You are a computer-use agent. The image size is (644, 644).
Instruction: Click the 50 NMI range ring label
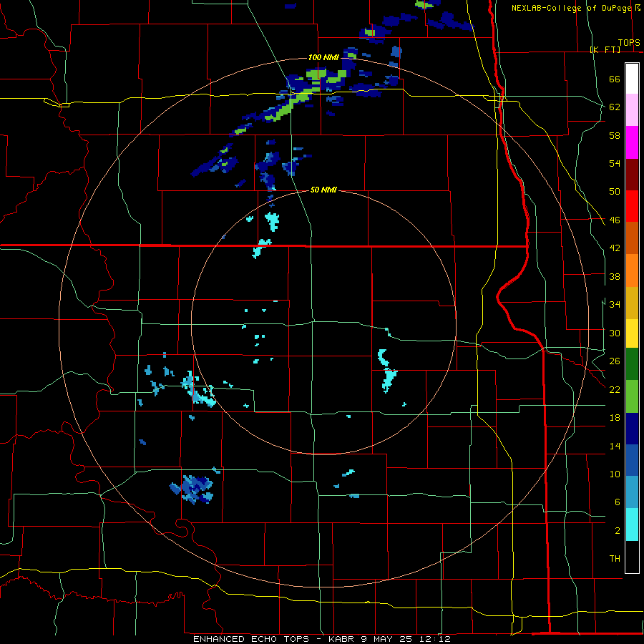[x=323, y=190]
